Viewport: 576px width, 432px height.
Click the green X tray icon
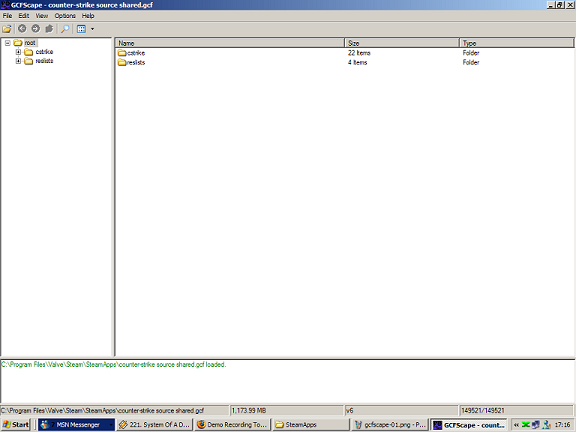[526, 425]
